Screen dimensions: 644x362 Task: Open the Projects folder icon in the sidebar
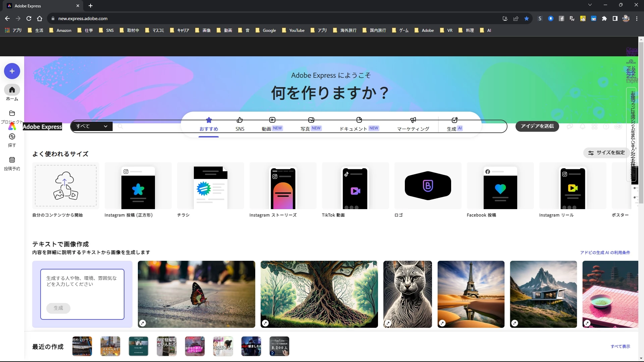12,113
